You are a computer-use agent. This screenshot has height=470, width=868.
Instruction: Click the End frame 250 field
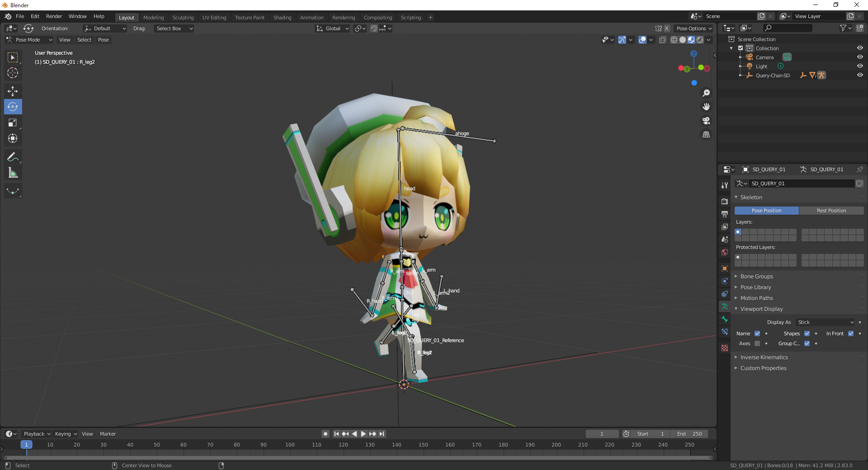pyautogui.click(x=689, y=434)
